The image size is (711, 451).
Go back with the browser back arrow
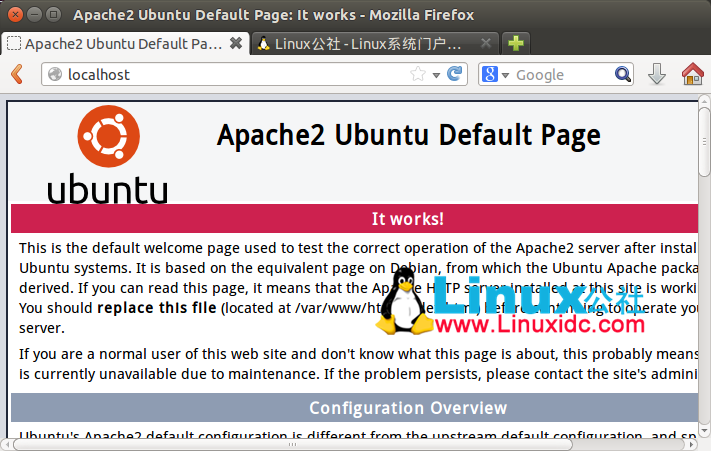17,74
